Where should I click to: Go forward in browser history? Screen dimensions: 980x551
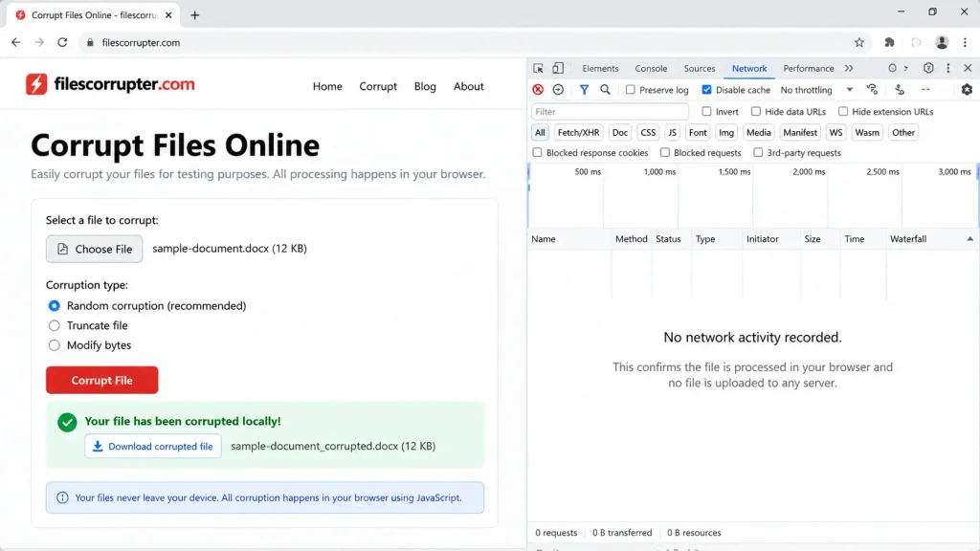tap(39, 42)
